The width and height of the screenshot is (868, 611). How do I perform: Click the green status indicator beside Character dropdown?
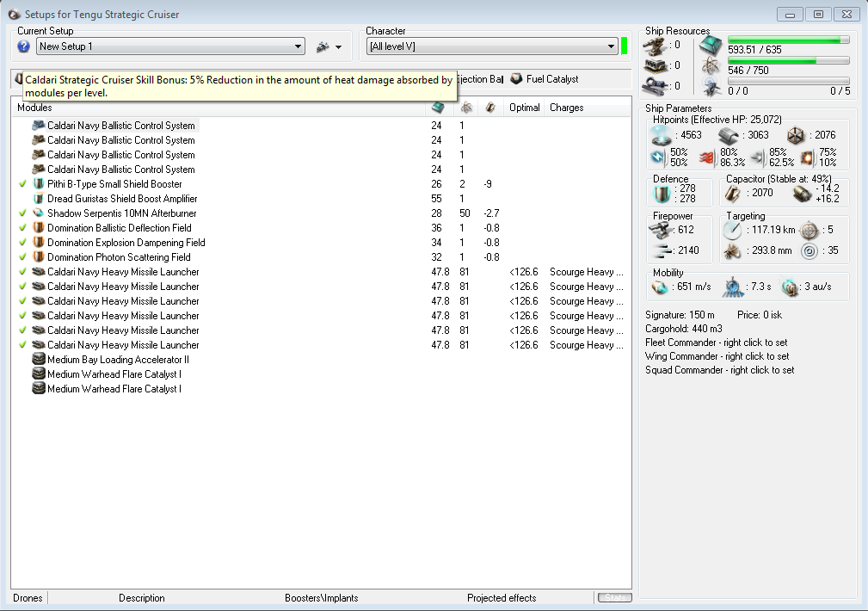[x=625, y=46]
